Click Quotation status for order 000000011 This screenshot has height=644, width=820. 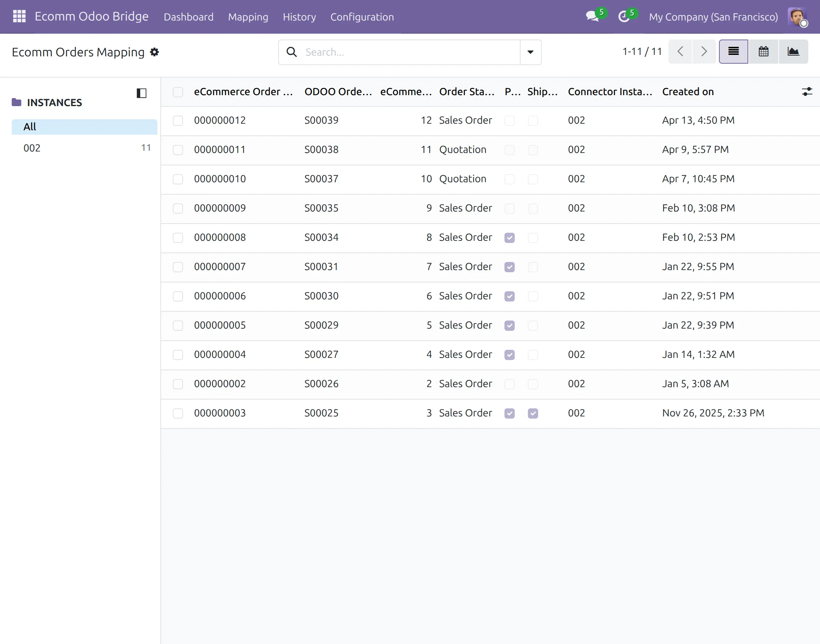[462, 150]
